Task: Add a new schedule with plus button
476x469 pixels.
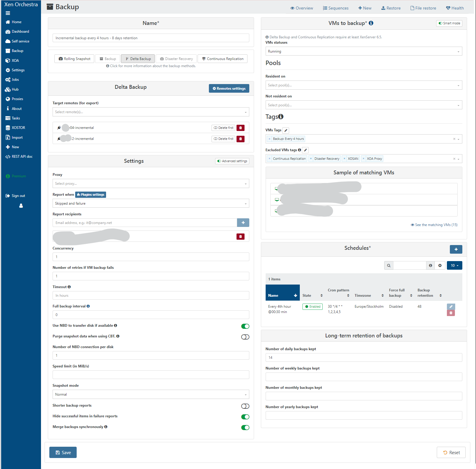Action: 456,249
